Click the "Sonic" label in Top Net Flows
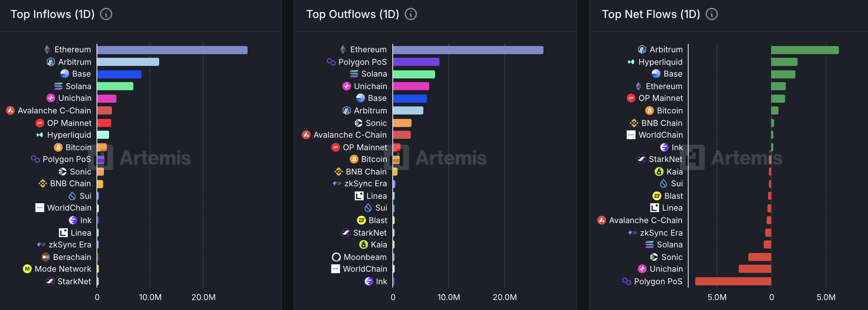Image resolution: width=868 pixels, height=310 pixels. (x=672, y=257)
